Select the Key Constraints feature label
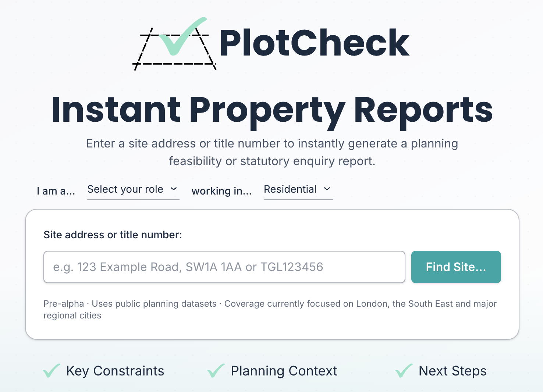 coord(115,371)
